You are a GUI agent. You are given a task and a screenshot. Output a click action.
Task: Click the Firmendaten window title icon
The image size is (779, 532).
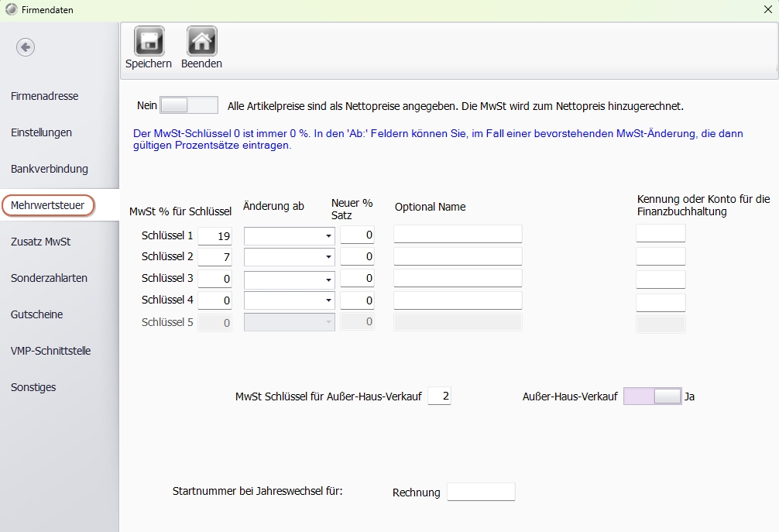click(10, 10)
